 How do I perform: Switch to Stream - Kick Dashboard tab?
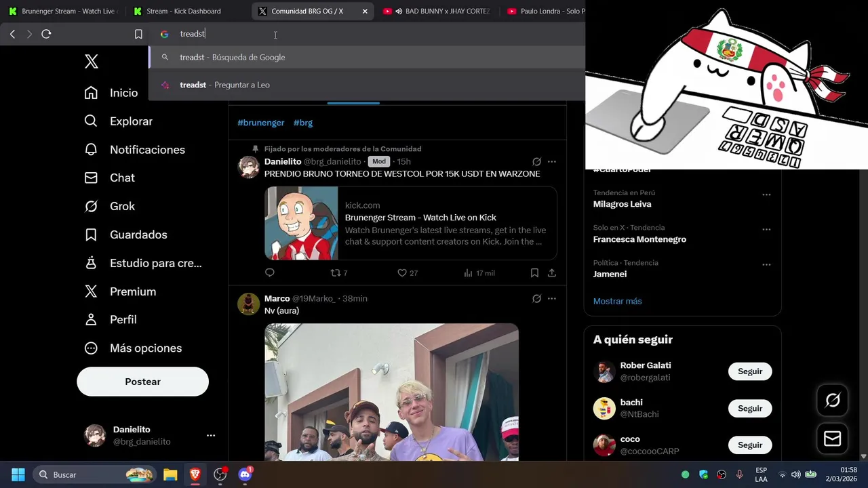[x=188, y=11]
